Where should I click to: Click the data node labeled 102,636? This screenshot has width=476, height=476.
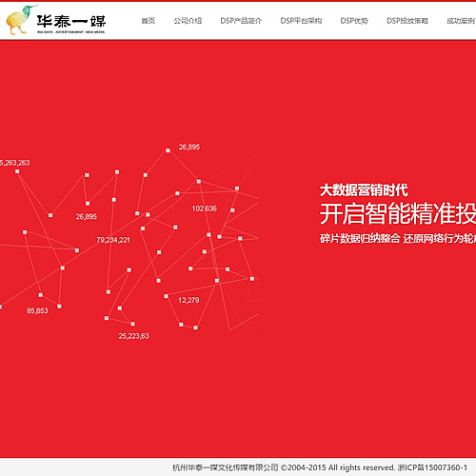click(204, 208)
